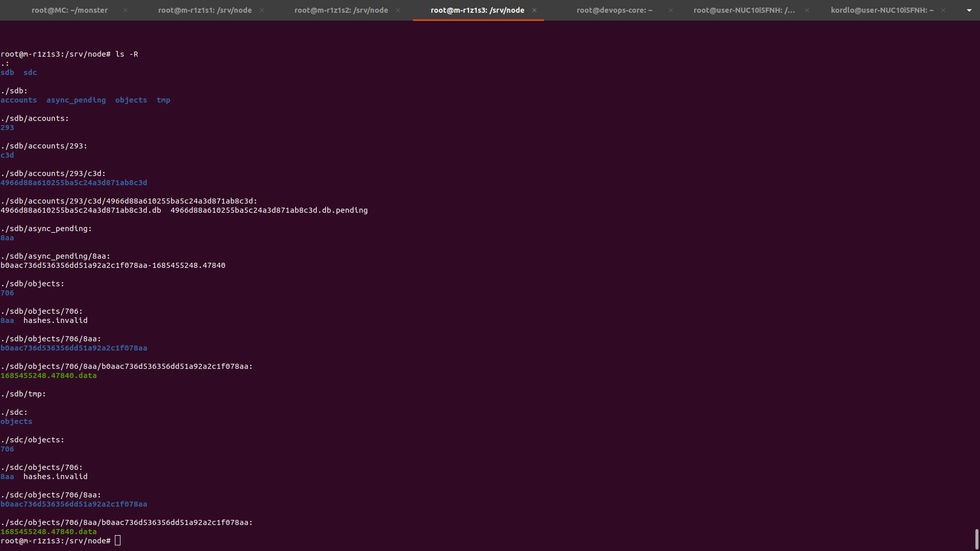Click the 4966d88a...db.pending filename
Image resolution: width=980 pixels, height=551 pixels.
coord(269,210)
